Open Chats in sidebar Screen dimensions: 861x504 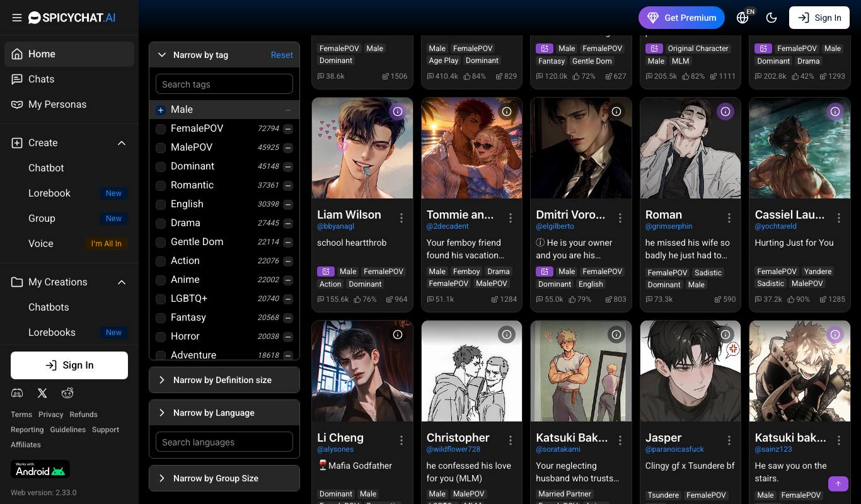pyautogui.click(x=69, y=79)
